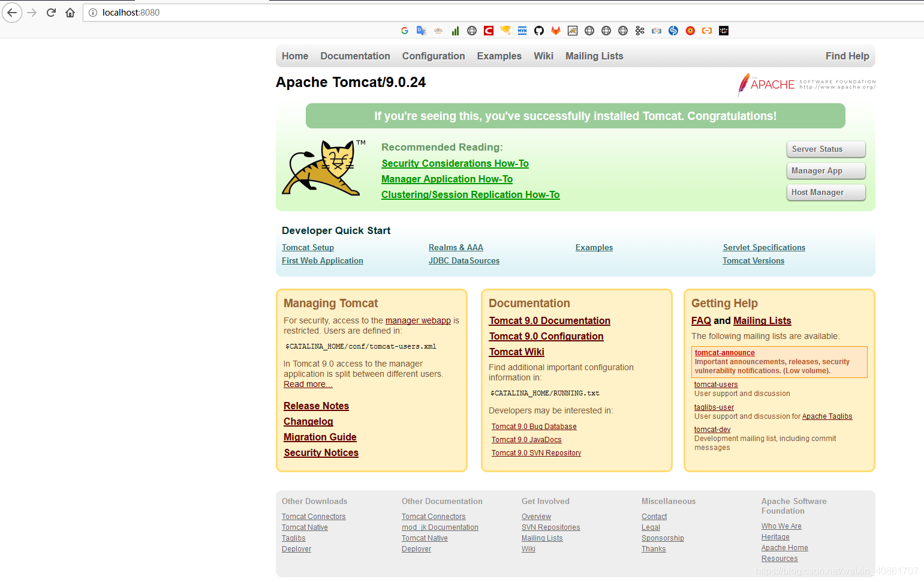Open the JDBC DataSources link
This screenshot has height=582, width=924.
[464, 260]
